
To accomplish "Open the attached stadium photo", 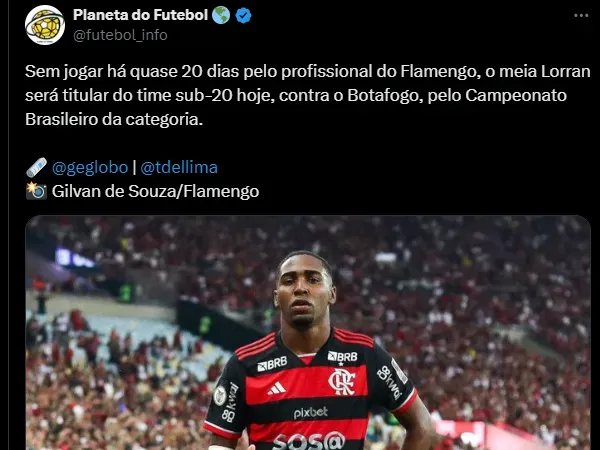I will tap(308, 333).
